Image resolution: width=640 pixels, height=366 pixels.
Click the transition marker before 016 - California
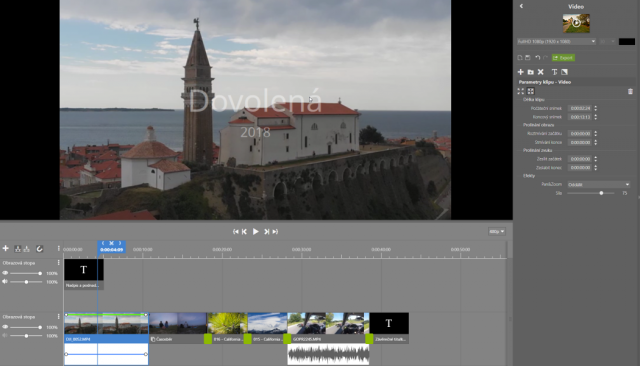coord(208,339)
